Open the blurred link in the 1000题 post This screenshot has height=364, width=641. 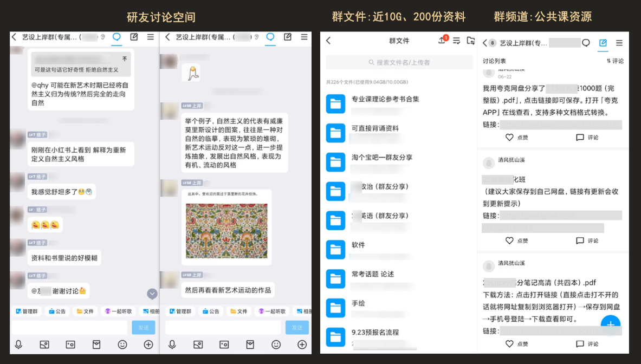[561, 125]
